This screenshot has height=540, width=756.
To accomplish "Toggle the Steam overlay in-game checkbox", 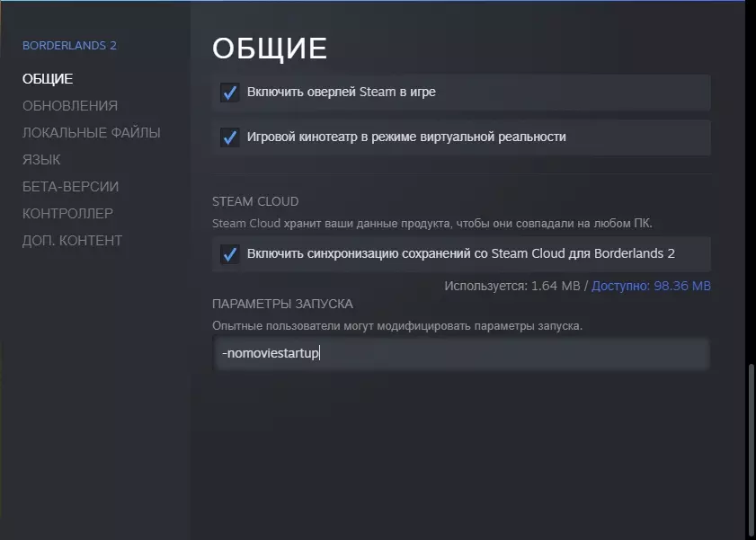I will (230, 92).
